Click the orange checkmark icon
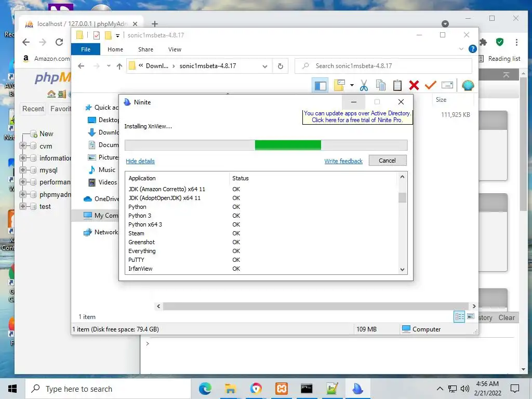Viewport: 532px width, 399px height. click(x=430, y=86)
